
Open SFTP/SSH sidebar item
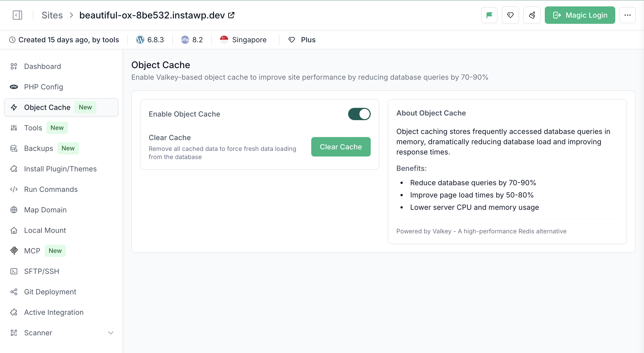pos(42,271)
